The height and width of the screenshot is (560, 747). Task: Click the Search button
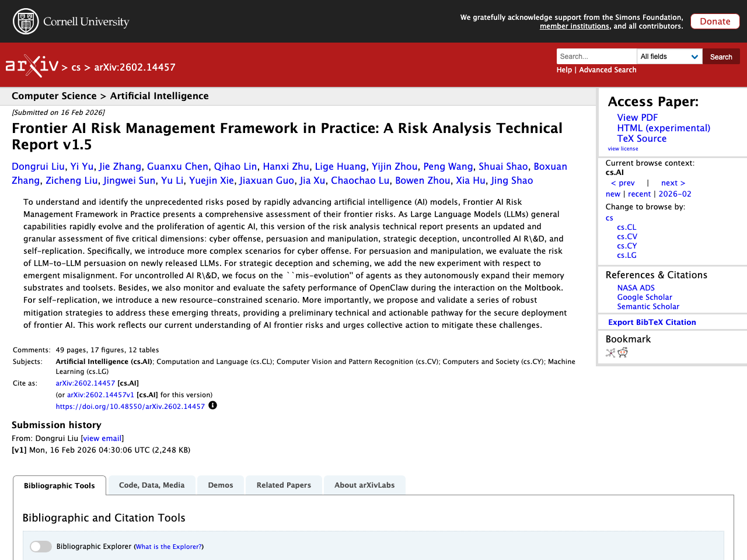(721, 56)
